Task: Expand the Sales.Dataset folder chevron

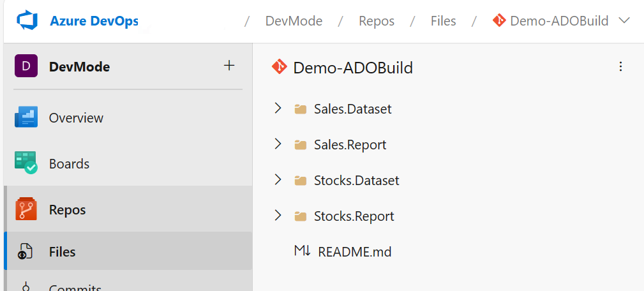Action: (x=278, y=108)
